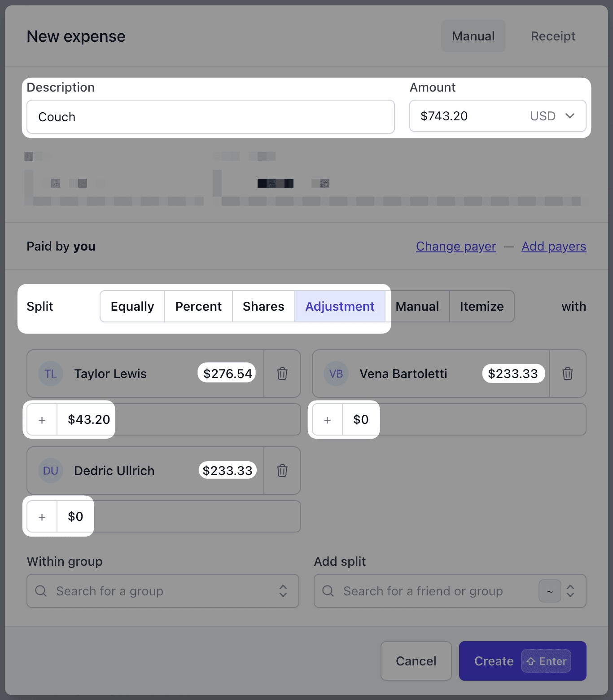Delete Taylor Lewis from the split

tap(282, 374)
